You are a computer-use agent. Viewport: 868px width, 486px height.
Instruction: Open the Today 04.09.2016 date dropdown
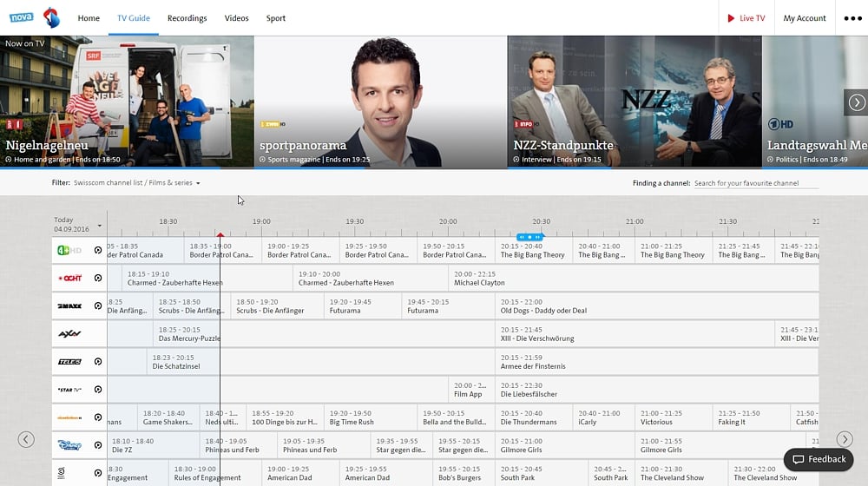77,224
